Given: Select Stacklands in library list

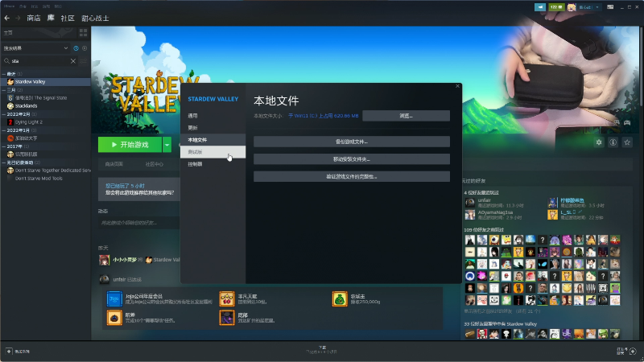Looking at the screenshot, I should [45, 106].
